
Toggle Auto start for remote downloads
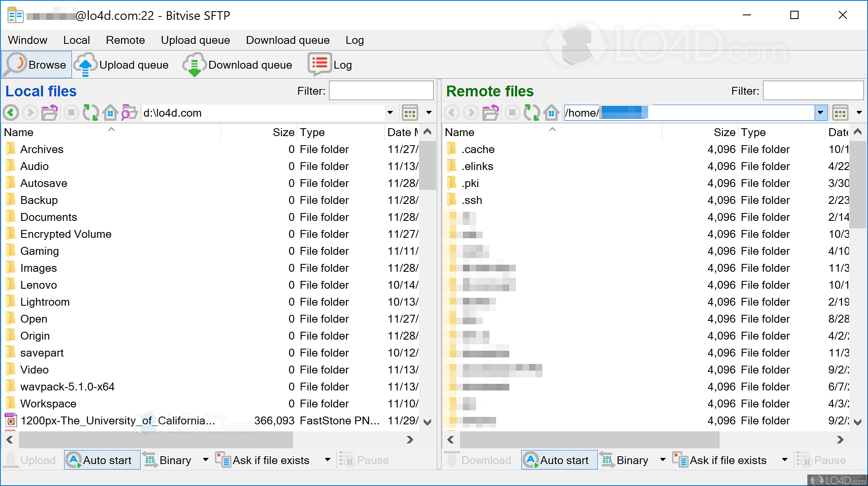(559, 460)
